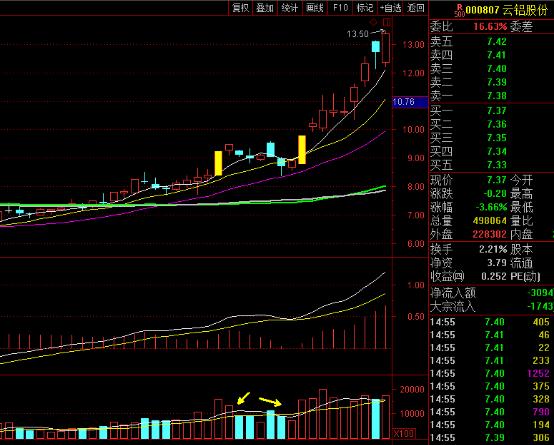Click the 外盘 228302 value
Screen dimensions: 554x445
point(490,234)
